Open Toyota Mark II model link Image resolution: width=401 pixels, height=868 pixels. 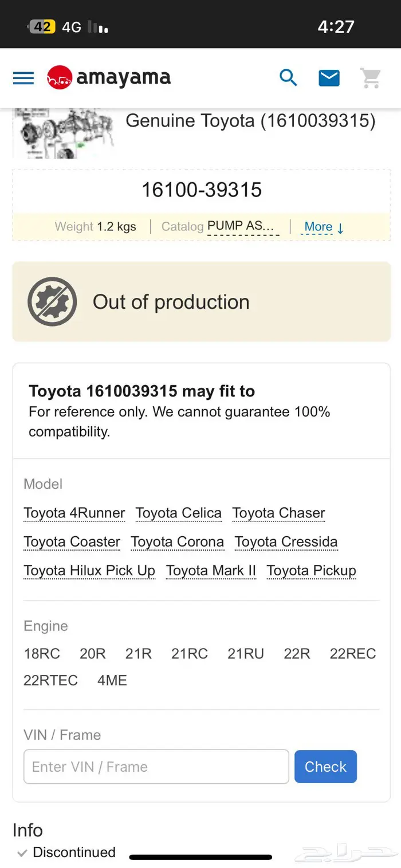(x=211, y=571)
